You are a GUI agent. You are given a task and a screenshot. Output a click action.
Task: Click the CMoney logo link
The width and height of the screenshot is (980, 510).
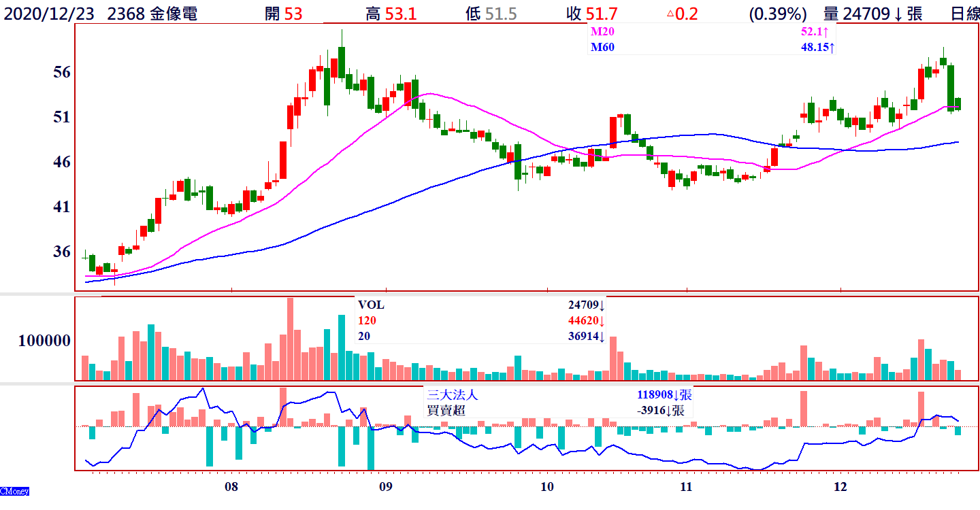coord(14,491)
